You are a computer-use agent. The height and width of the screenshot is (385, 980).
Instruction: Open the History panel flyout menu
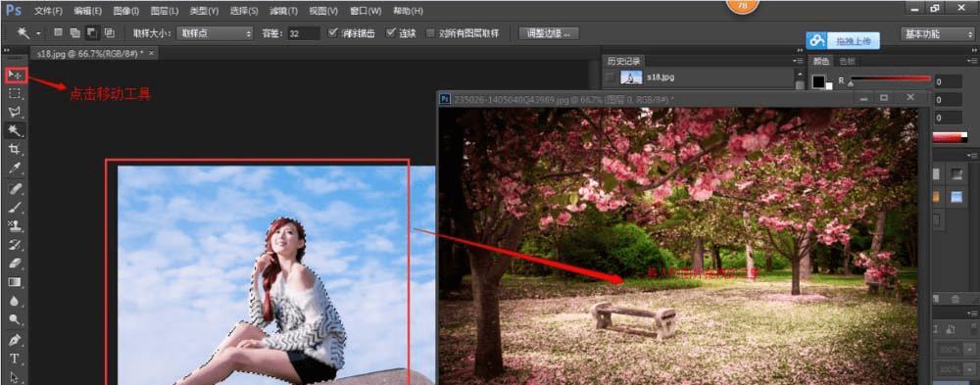click(798, 61)
